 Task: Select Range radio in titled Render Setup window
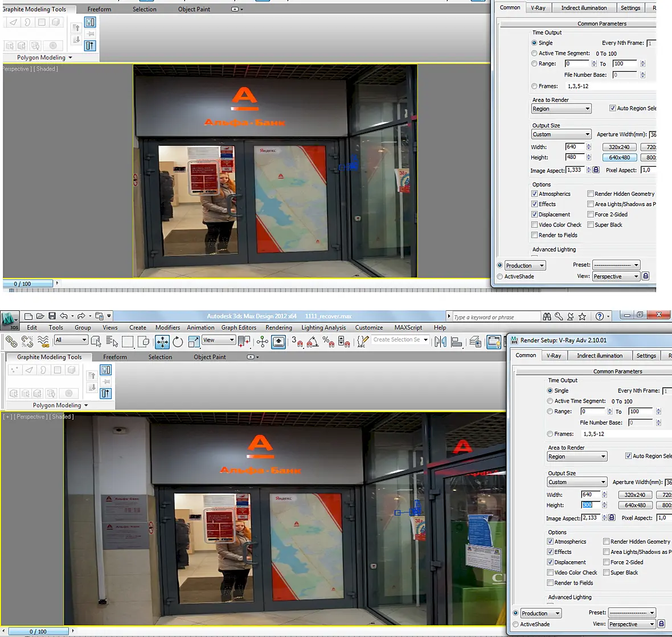(x=550, y=411)
